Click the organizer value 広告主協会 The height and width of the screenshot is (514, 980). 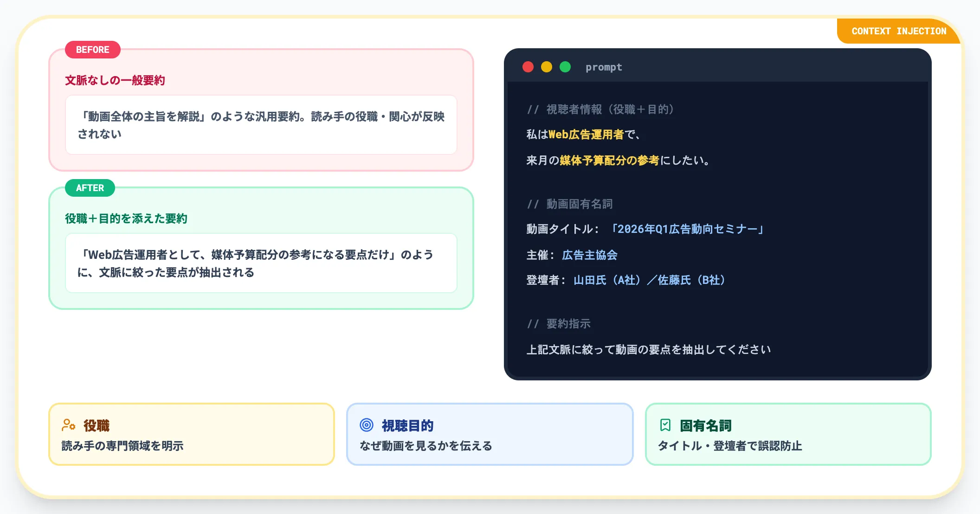[590, 255]
